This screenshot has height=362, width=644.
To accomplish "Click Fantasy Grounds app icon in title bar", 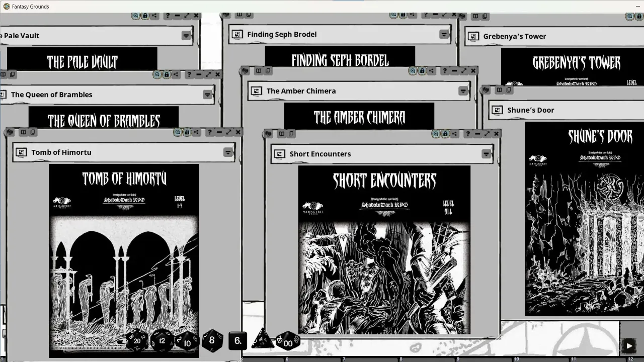I will click(7, 6).
